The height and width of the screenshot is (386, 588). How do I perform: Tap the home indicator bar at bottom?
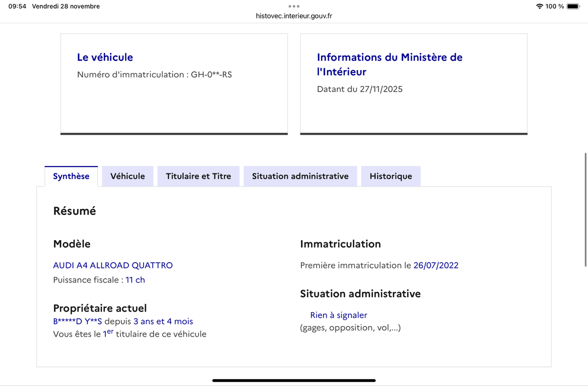coord(294,381)
